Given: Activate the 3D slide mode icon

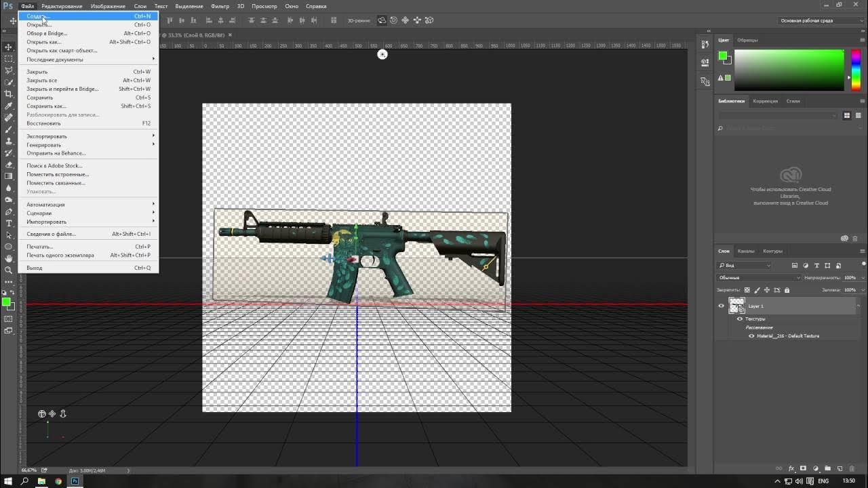Looking at the screenshot, I should coord(417,20).
